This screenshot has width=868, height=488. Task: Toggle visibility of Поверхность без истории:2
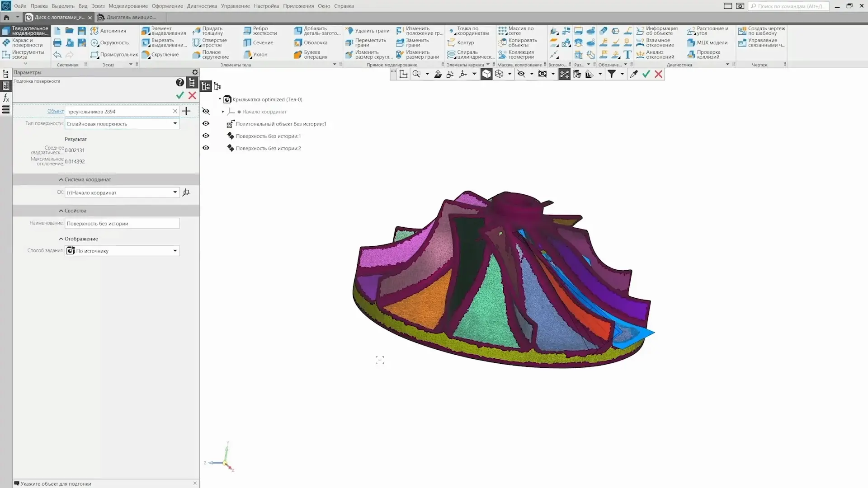pos(206,148)
